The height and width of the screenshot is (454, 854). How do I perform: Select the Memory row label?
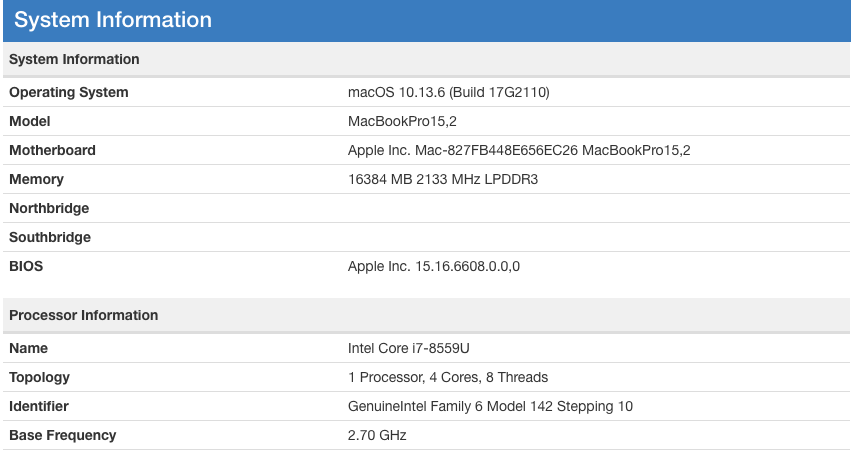point(36,179)
